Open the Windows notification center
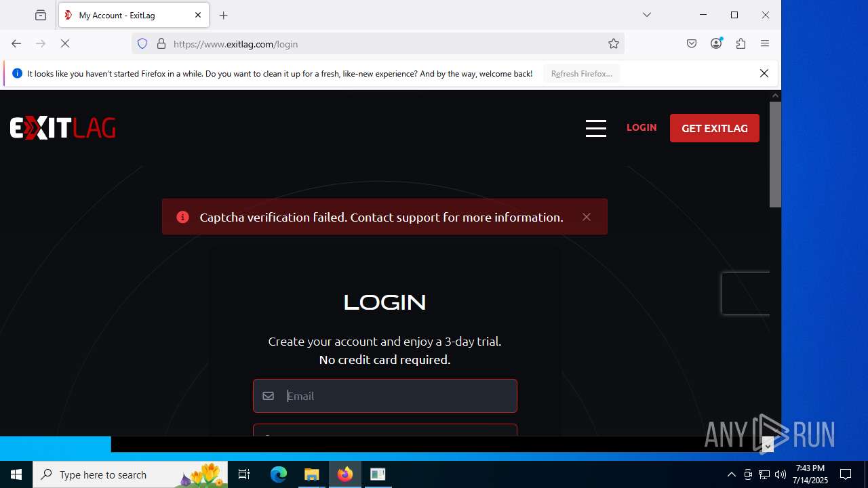The width and height of the screenshot is (868, 488). [846, 474]
